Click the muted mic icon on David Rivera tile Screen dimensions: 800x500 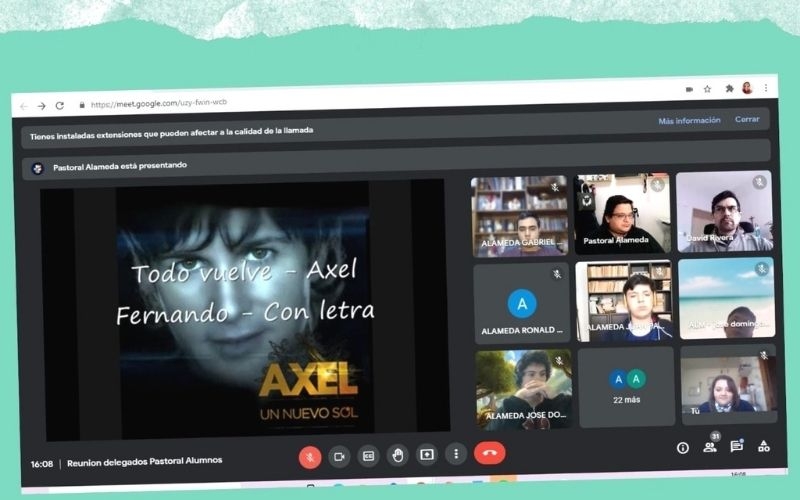point(759,182)
